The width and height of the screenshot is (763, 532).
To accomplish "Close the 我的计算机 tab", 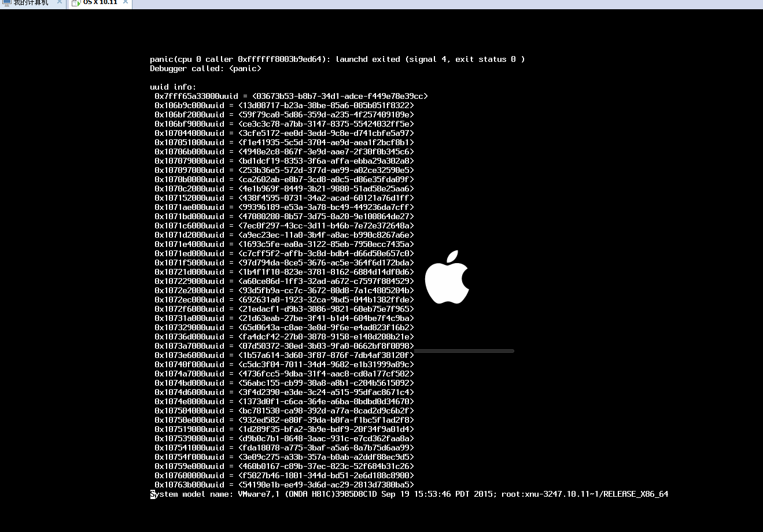I will click(60, 2).
